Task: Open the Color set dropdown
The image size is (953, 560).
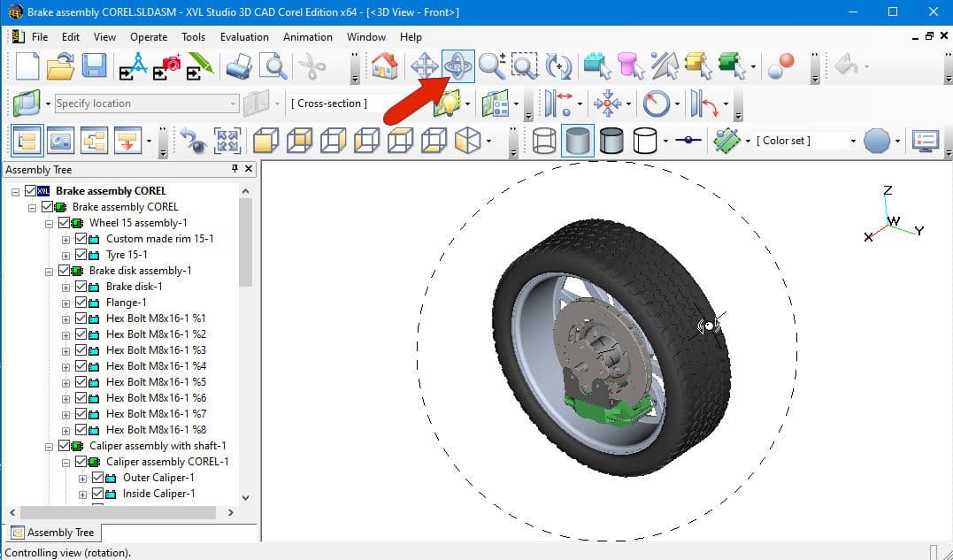Action: [x=853, y=141]
